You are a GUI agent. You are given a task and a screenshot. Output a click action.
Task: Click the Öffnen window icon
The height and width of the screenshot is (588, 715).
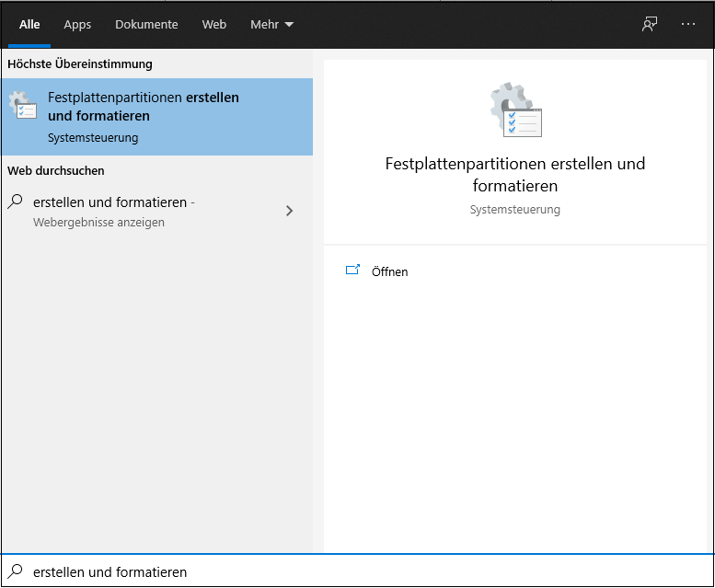click(x=352, y=270)
